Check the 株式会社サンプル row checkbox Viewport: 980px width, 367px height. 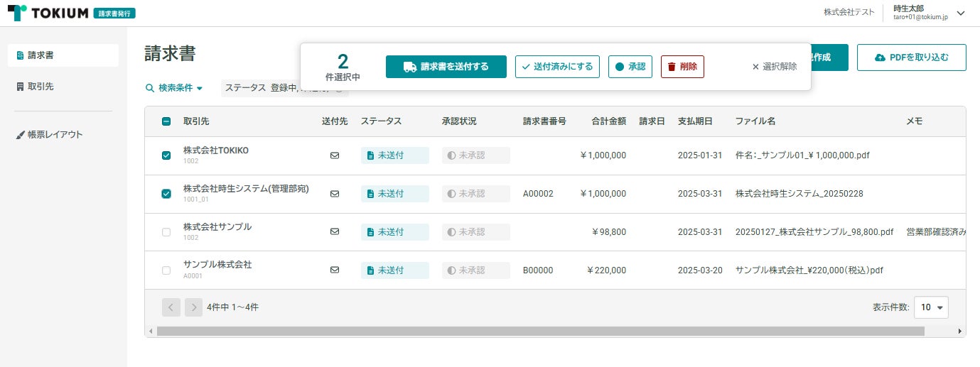click(x=166, y=232)
